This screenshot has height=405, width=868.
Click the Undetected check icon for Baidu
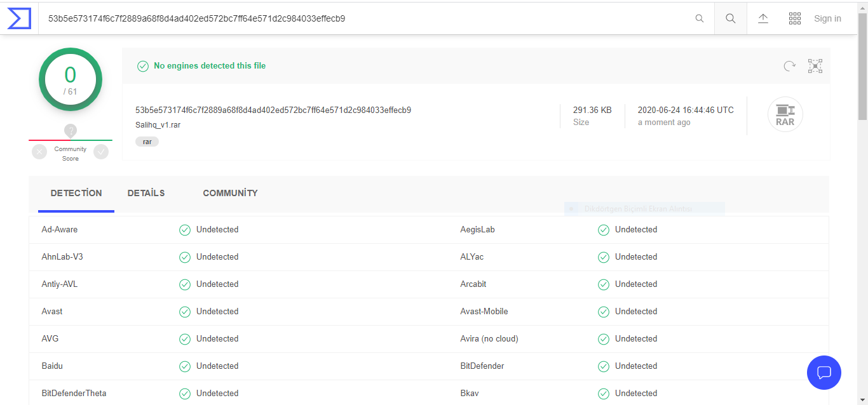(x=185, y=366)
